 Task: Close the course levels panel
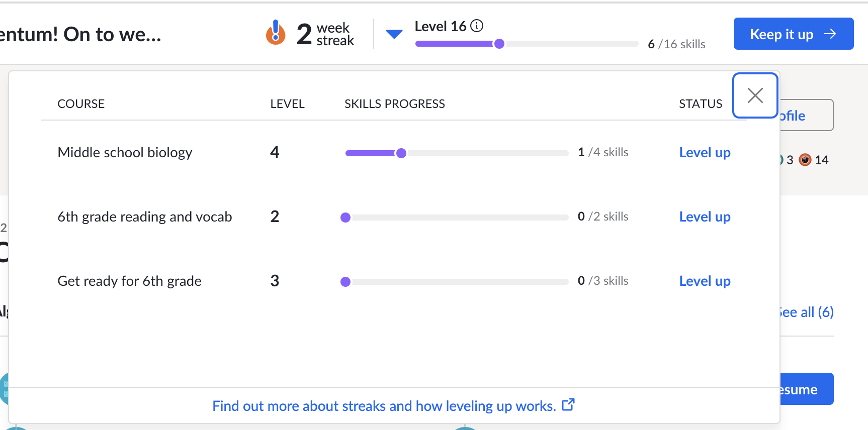(x=755, y=95)
